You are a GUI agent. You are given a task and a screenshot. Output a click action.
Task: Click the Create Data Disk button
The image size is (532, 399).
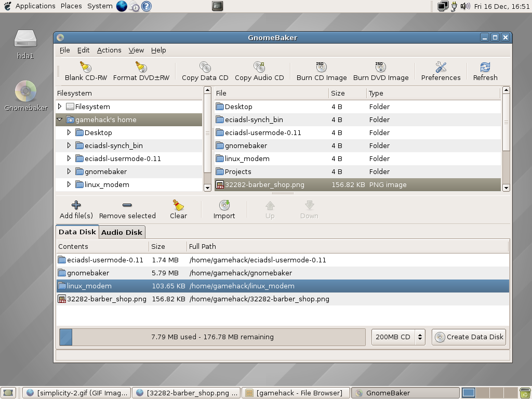(469, 337)
